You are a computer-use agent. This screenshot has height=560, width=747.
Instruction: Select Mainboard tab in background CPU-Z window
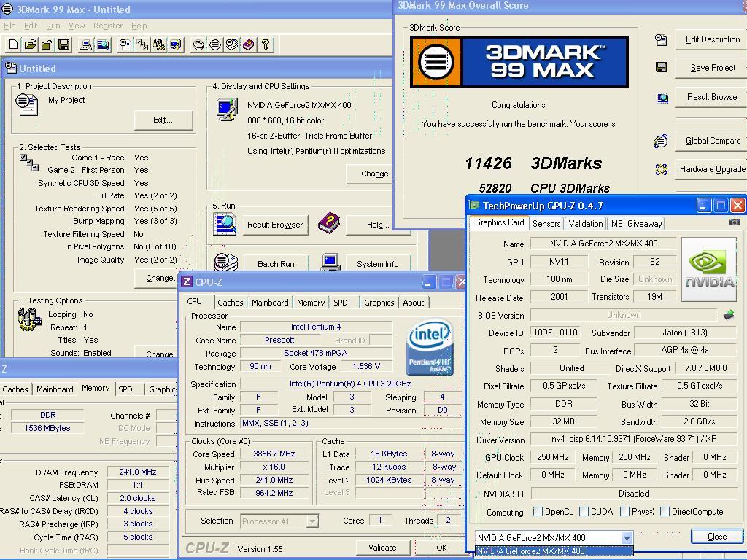55,389
